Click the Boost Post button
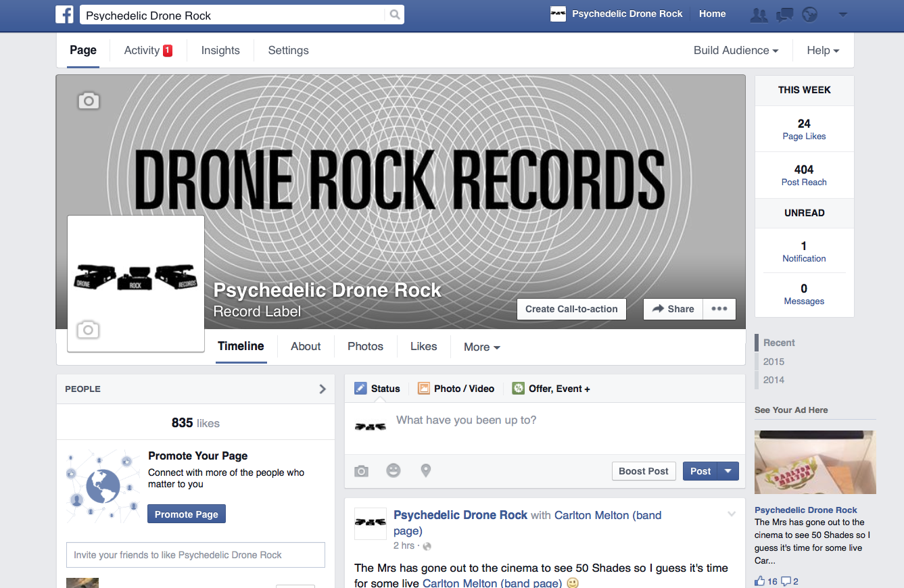This screenshot has width=904, height=588. (644, 471)
